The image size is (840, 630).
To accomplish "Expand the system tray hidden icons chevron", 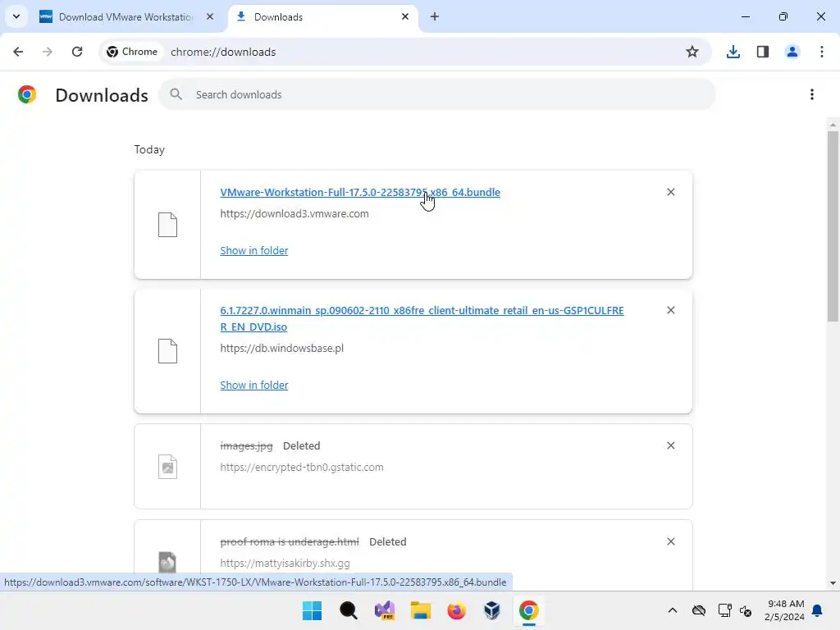I will coord(673,610).
